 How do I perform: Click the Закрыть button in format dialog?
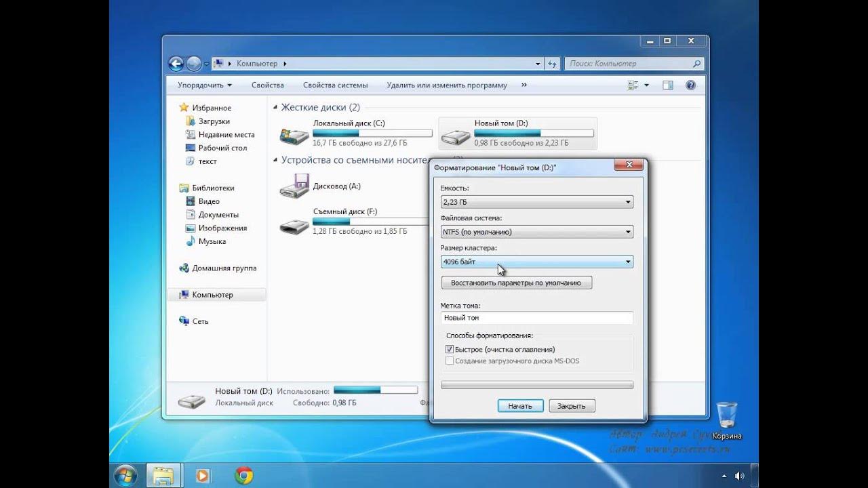(572, 406)
